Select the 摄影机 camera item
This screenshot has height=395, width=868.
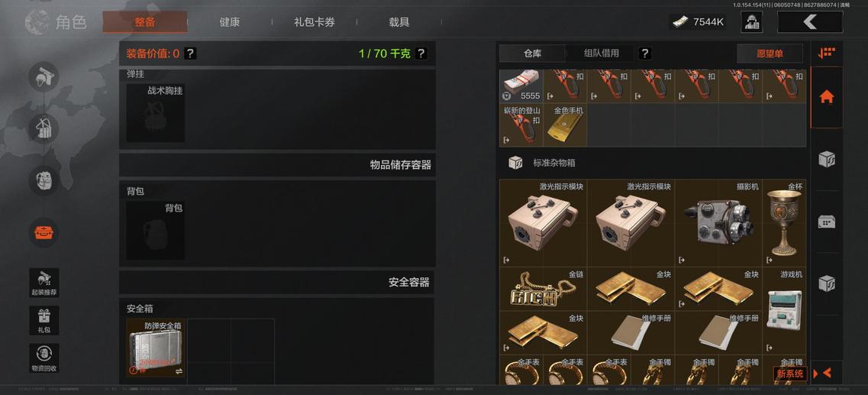[718, 222]
